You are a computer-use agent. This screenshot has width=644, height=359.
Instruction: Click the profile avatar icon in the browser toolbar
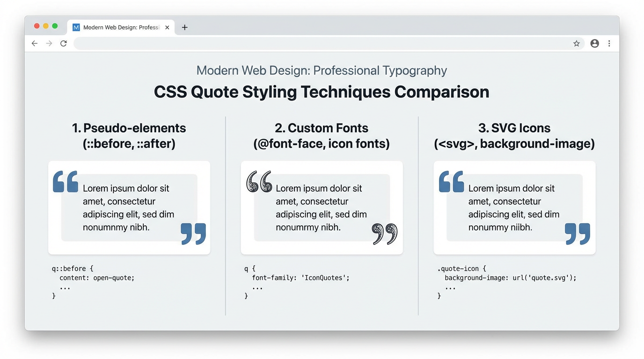pyautogui.click(x=594, y=43)
